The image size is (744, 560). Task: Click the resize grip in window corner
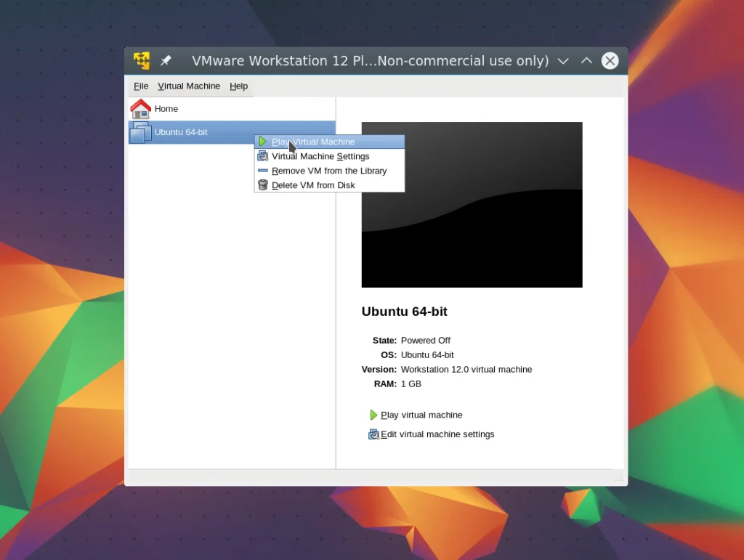point(619,477)
